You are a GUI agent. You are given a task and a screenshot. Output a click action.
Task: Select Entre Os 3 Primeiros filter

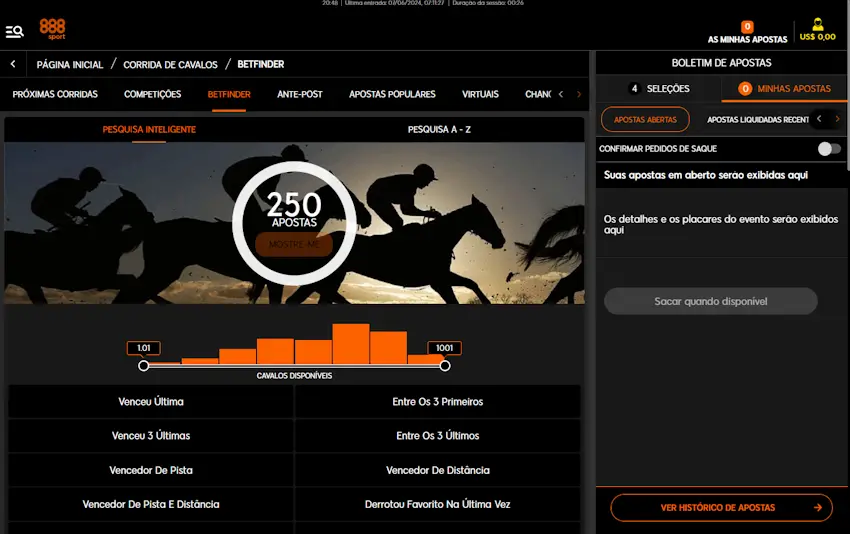[437, 402]
